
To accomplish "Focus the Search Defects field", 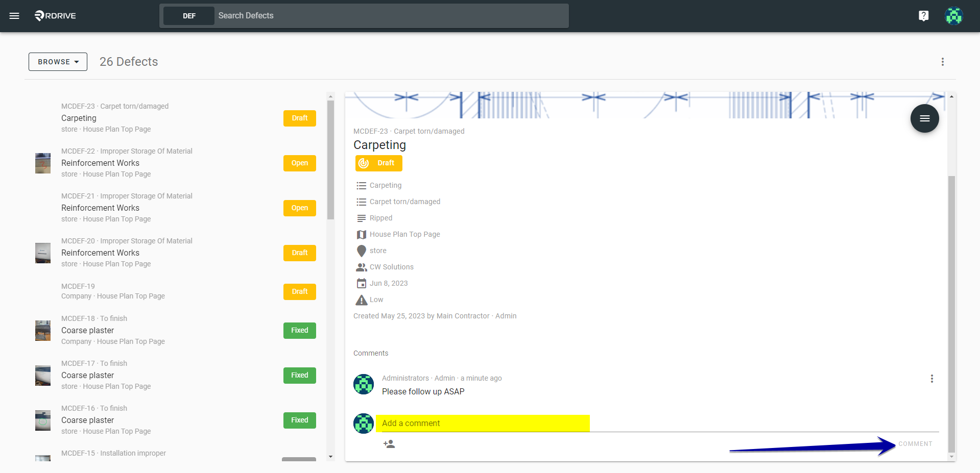I will point(391,16).
